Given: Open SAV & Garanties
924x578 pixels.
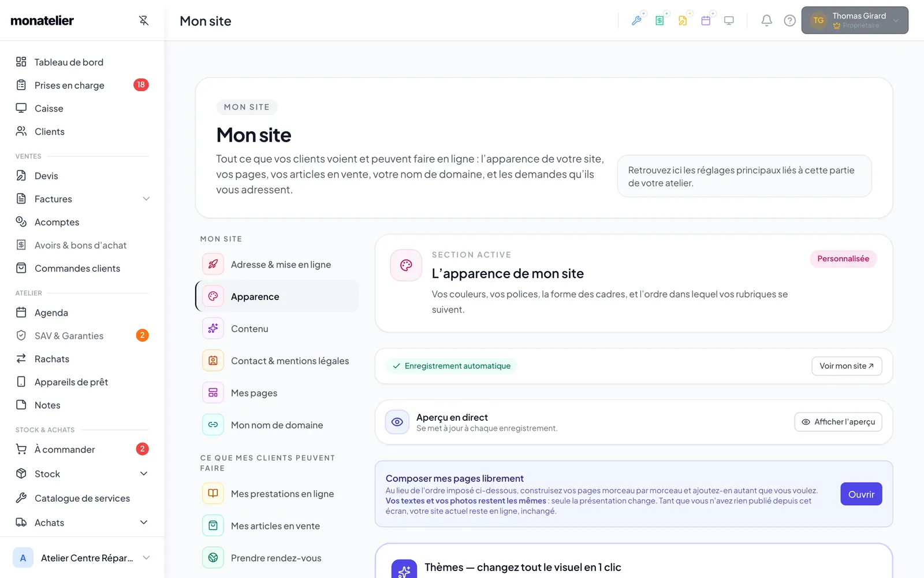Looking at the screenshot, I should coord(82,336).
